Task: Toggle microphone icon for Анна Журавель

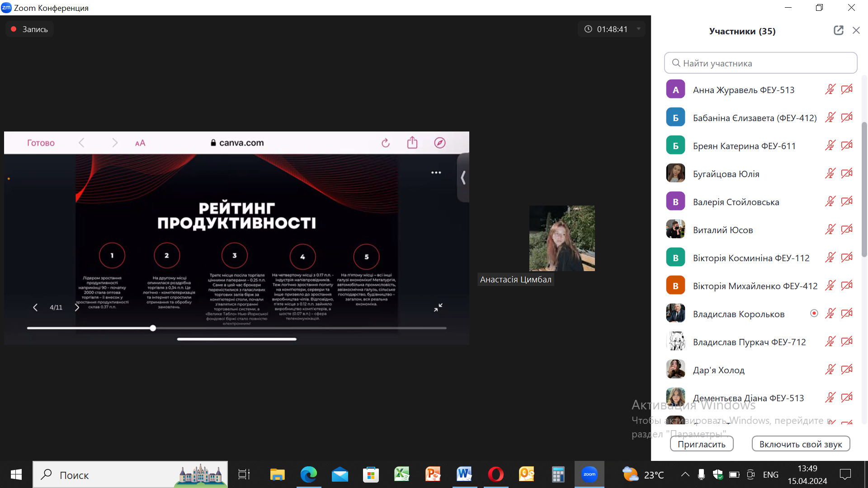Action: coord(830,89)
